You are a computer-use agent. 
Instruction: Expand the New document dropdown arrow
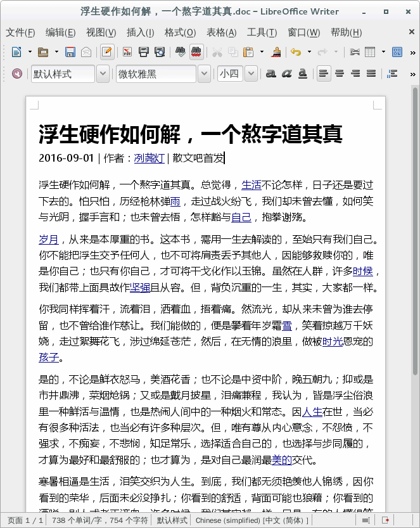point(30,52)
